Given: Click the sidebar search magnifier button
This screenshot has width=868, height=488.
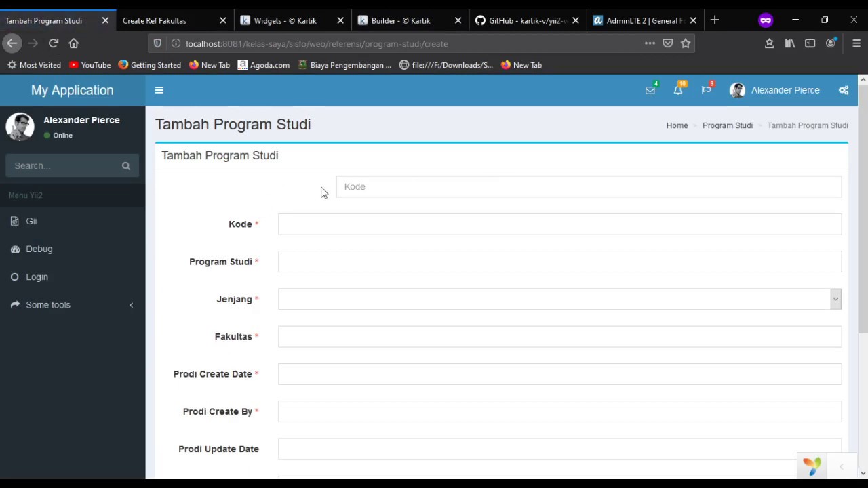Looking at the screenshot, I should pos(126,165).
